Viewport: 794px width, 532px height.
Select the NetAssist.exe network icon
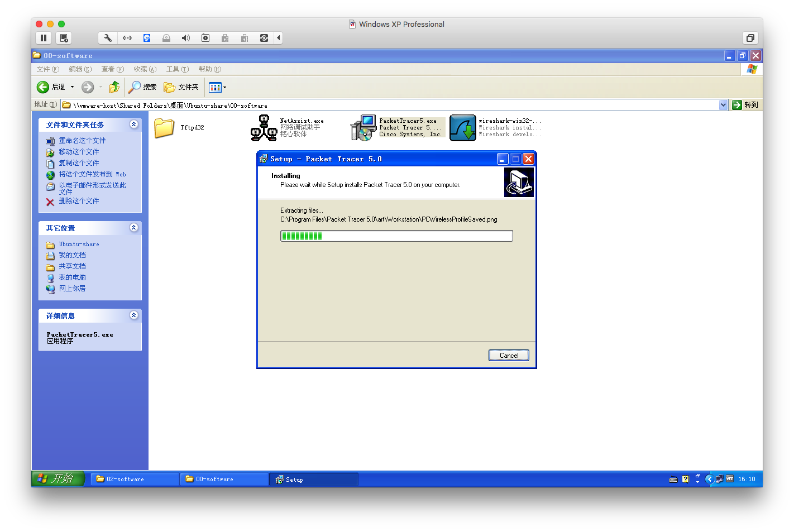coord(264,128)
